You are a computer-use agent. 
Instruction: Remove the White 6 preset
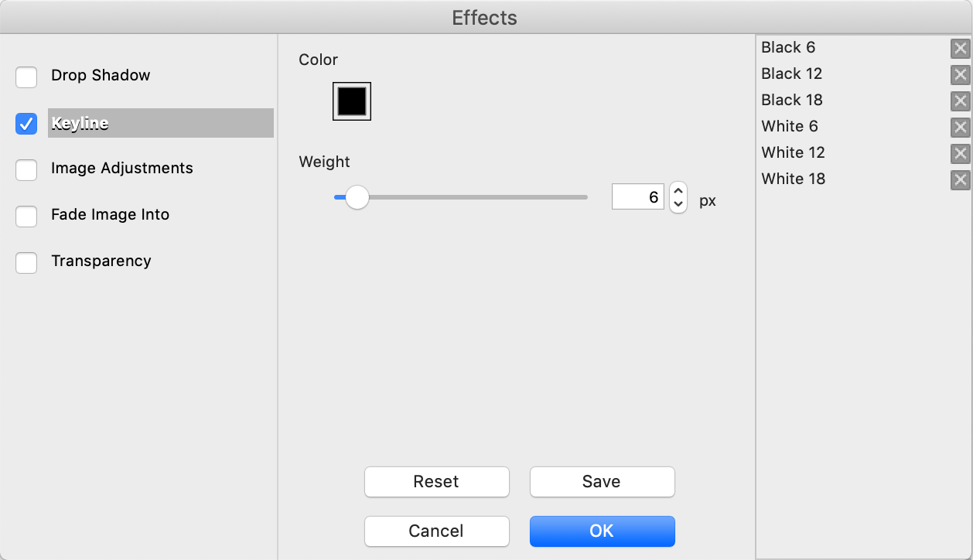pyautogui.click(x=960, y=127)
